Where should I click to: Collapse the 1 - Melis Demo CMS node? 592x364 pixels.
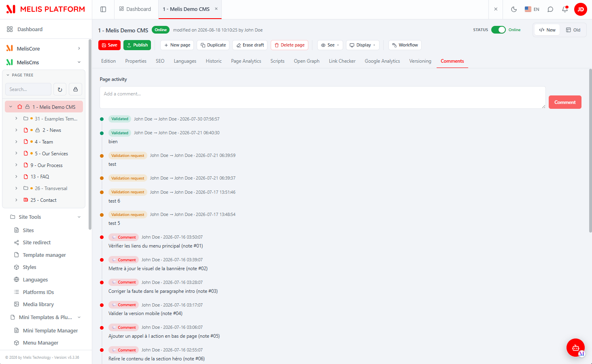(11, 107)
